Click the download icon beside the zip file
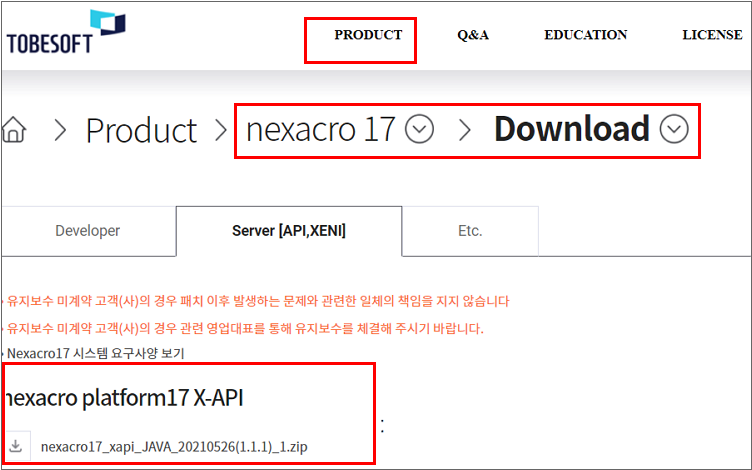Screen dimensions: 752x470 [x=17, y=445]
